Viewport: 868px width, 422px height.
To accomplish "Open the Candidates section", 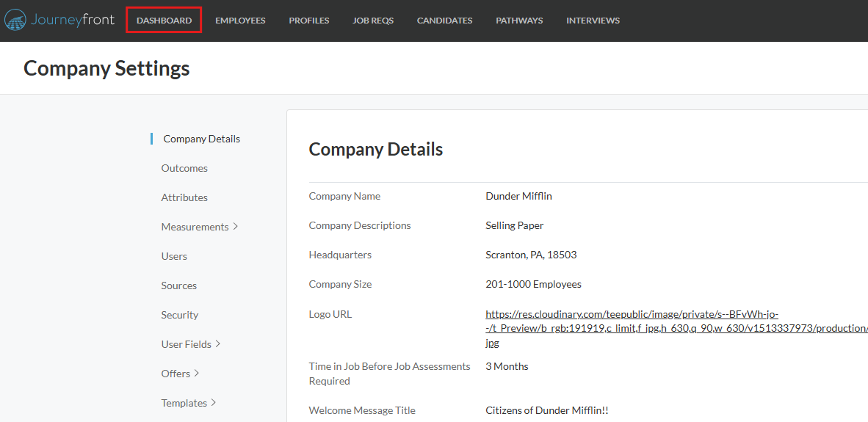I will click(444, 21).
